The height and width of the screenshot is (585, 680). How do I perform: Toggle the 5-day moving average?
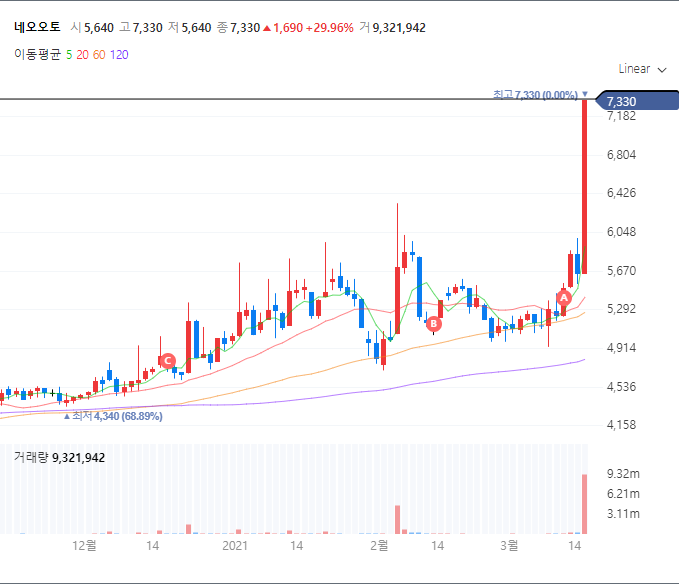coord(69,55)
